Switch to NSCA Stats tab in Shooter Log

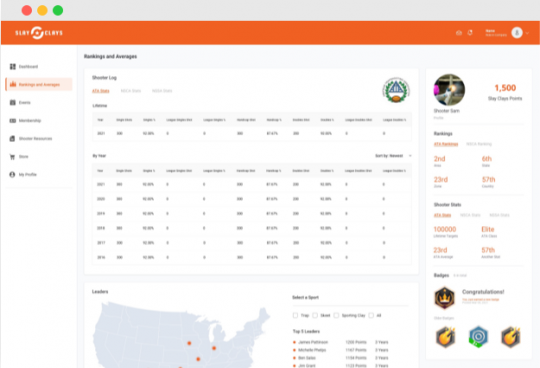131,91
